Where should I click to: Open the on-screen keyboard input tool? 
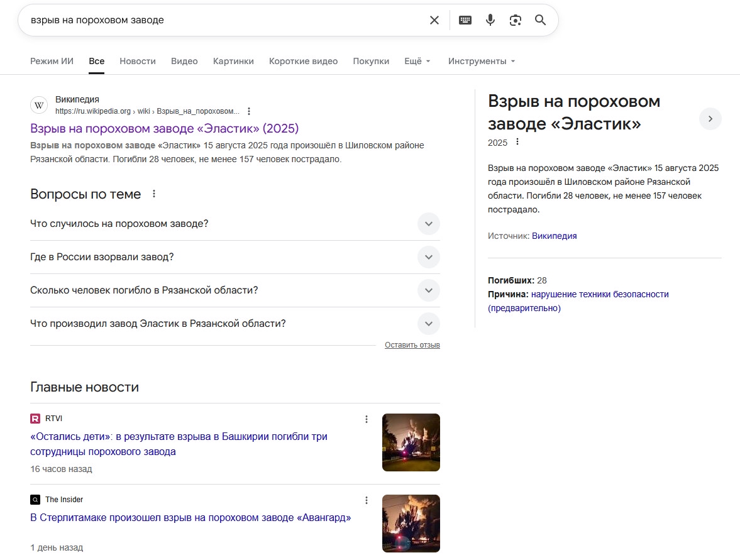[x=465, y=20]
